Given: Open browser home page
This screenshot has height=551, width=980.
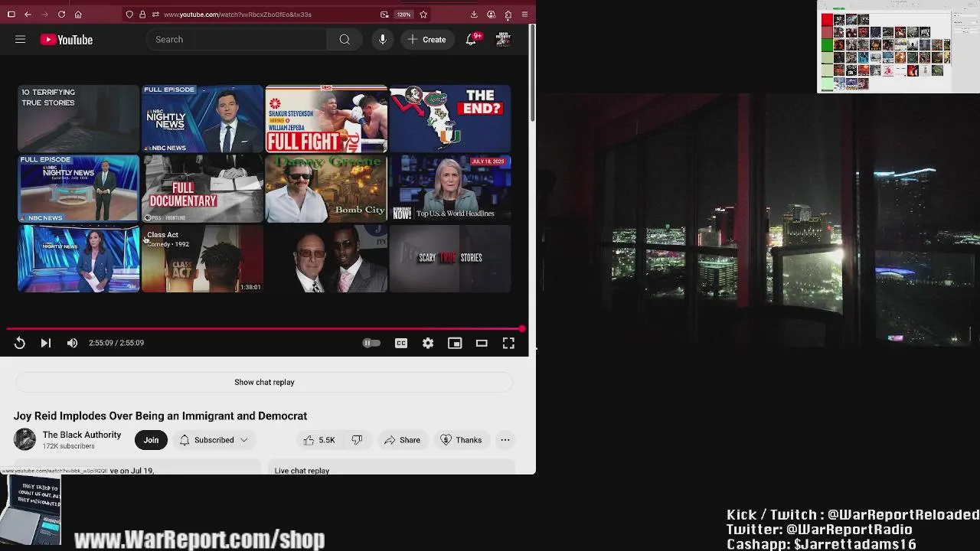Looking at the screenshot, I should pos(78,14).
